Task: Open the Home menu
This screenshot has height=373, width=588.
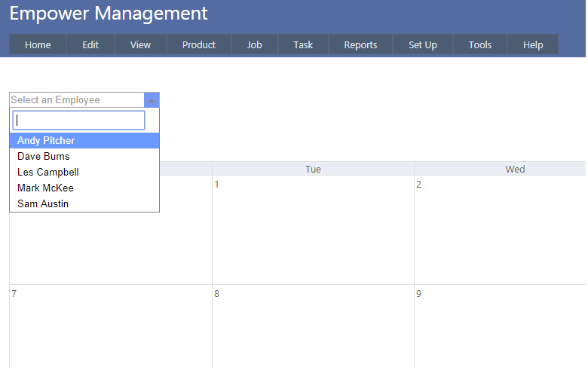Action: (x=38, y=45)
